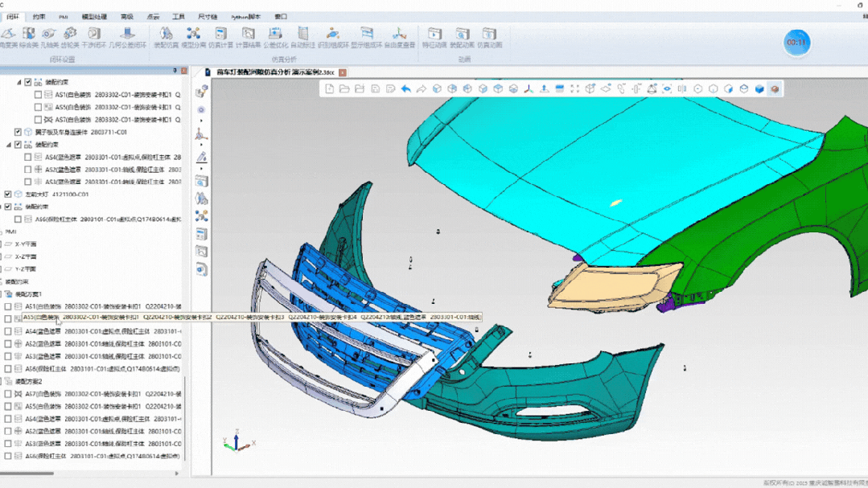Screen dimensions: 868x488
Task: Select the 综合类 ribbon icon
Action: click(29, 37)
